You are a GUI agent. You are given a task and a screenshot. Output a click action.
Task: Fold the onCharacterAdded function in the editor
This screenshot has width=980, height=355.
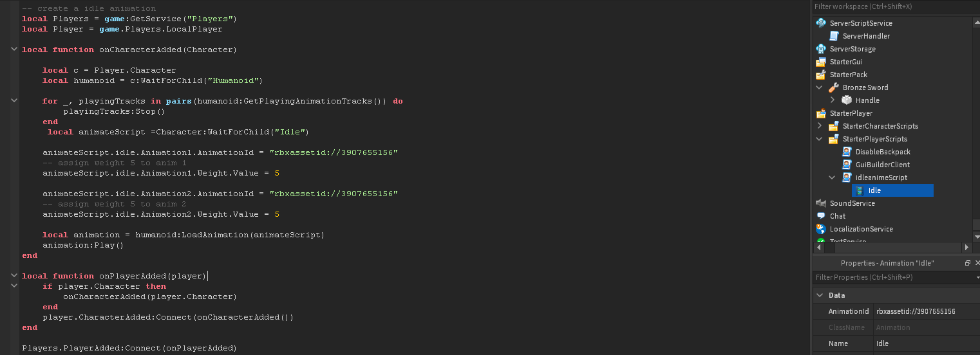point(14,50)
